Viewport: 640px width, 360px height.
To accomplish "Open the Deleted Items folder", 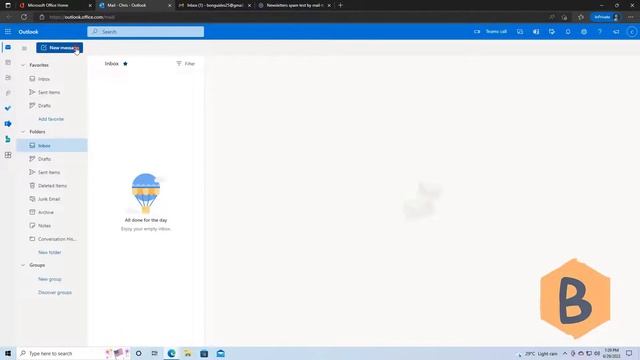I will pos(52,186).
